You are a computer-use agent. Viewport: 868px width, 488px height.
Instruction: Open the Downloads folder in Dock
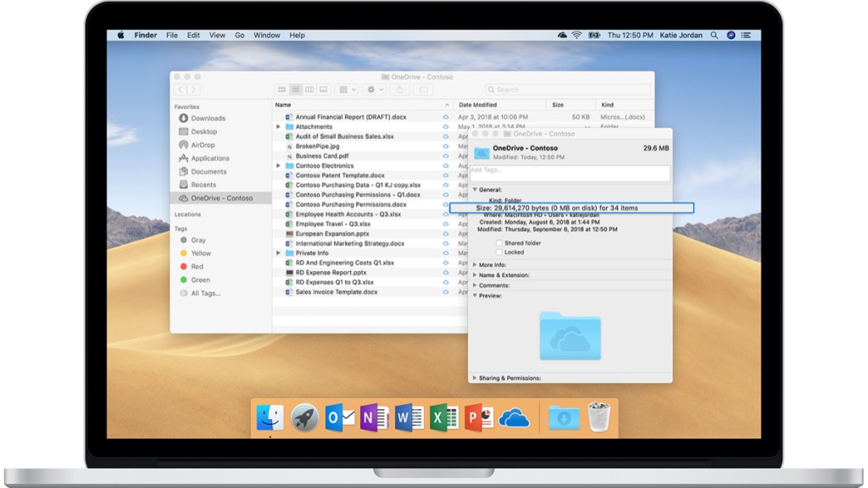pyautogui.click(x=564, y=418)
